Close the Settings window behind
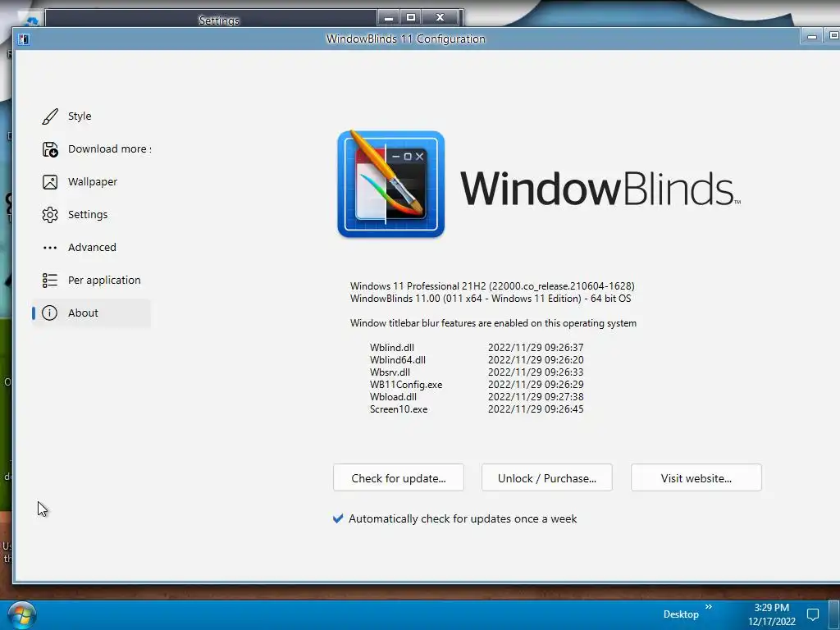840x630 pixels. 441,18
